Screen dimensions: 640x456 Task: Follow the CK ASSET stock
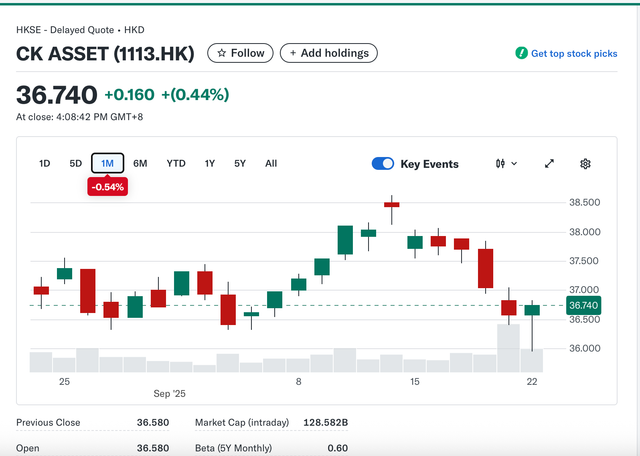click(x=240, y=53)
